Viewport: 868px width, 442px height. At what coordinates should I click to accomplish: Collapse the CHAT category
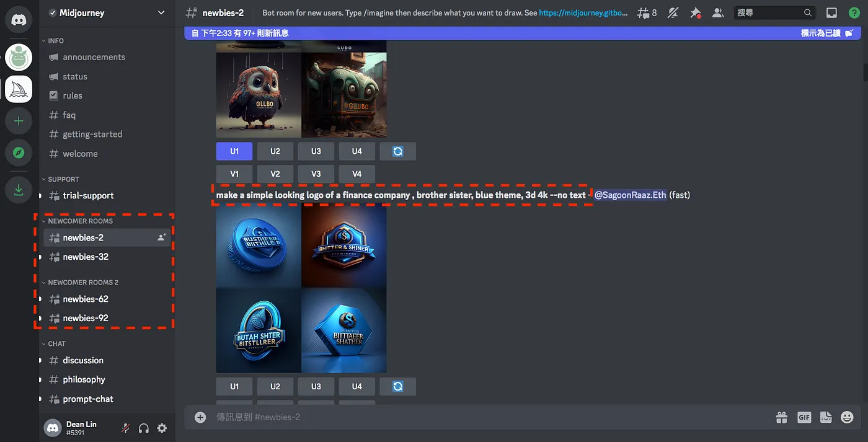coord(53,343)
